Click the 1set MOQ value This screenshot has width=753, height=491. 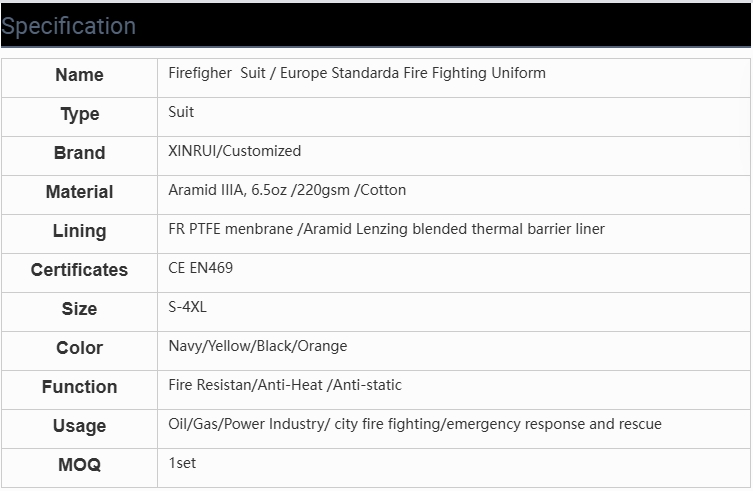[x=184, y=463]
